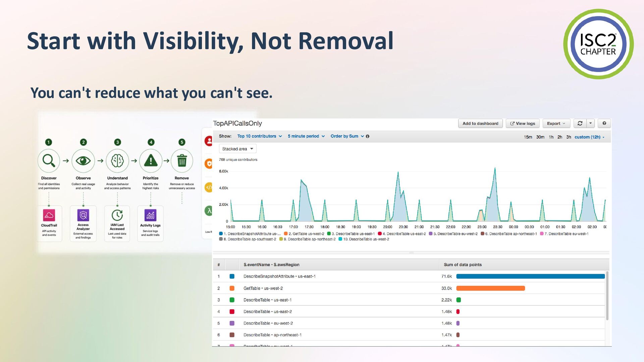644x362 pixels.
Task: Click orange swatch in GetTable us-west-2 table row
Action: point(232,288)
